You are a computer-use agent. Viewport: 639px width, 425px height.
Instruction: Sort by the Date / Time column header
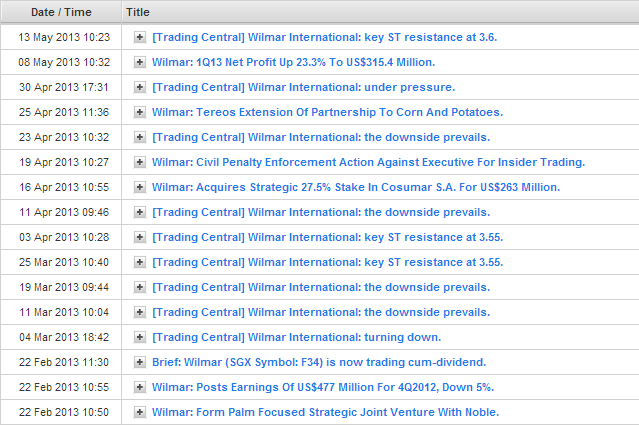[61, 12]
